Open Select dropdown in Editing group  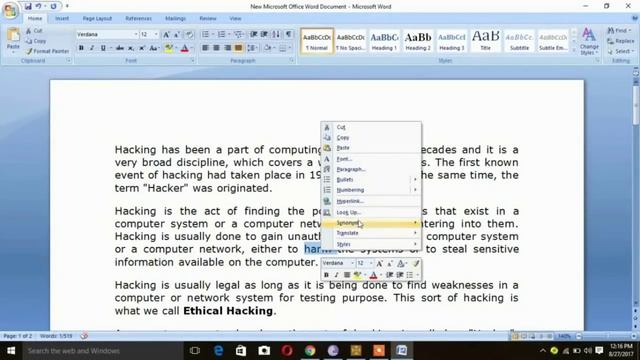point(620,51)
